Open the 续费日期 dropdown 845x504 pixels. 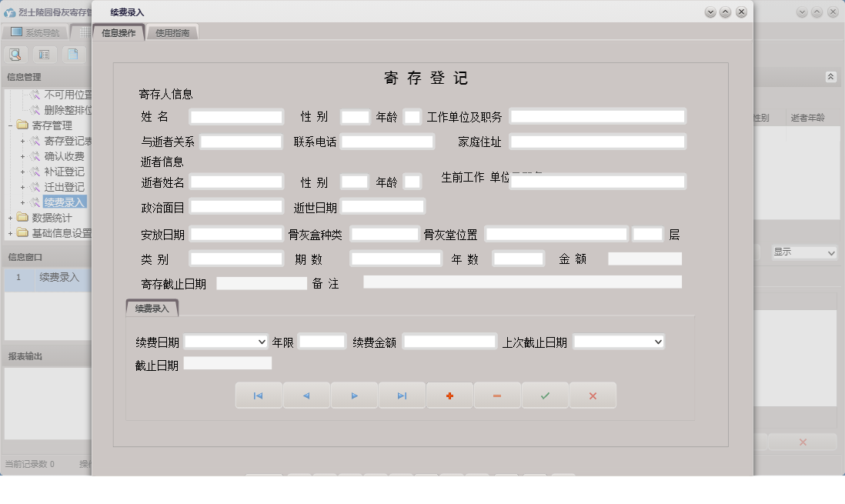point(262,341)
